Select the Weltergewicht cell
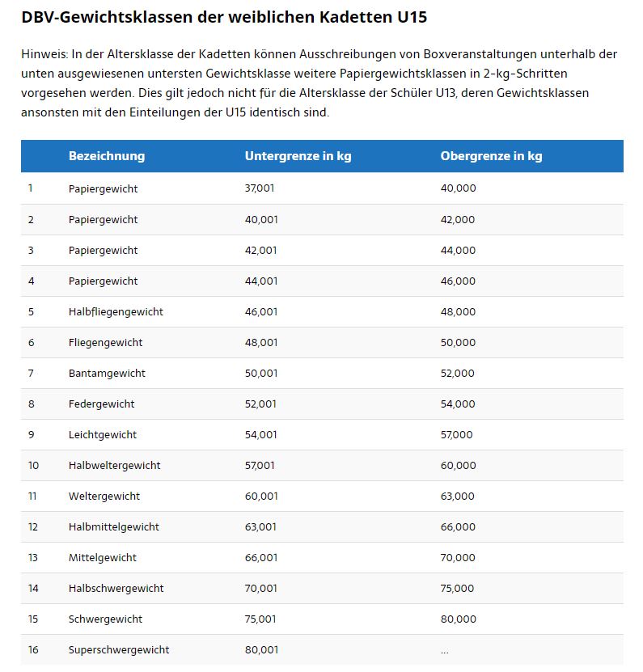The image size is (643, 672). point(104,497)
